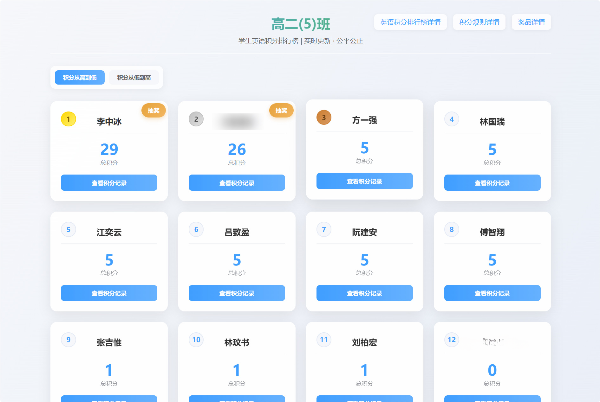The width and height of the screenshot is (600, 402).
Task: Click the bronze rank 3 medal icon
Action: tap(324, 117)
